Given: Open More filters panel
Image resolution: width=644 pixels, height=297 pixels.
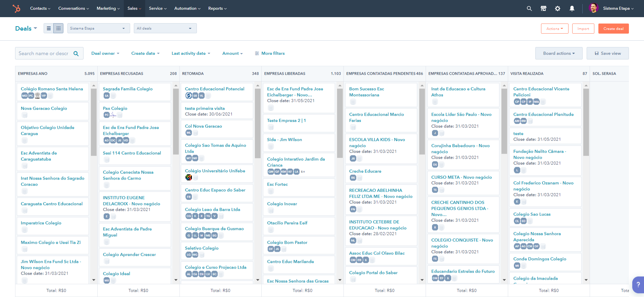Looking at the screenshot, I should [270, 53].
